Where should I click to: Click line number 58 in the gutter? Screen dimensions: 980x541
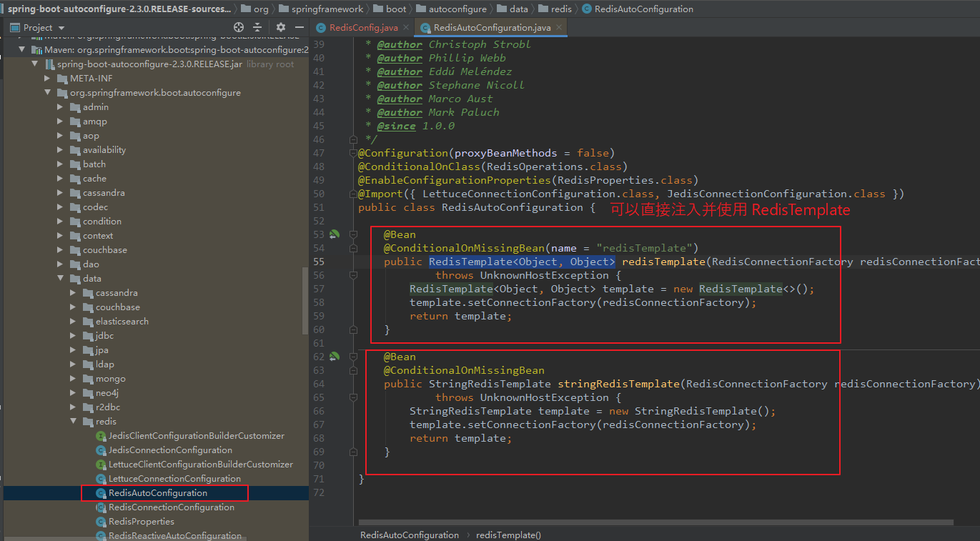click(x=319, y=302)
